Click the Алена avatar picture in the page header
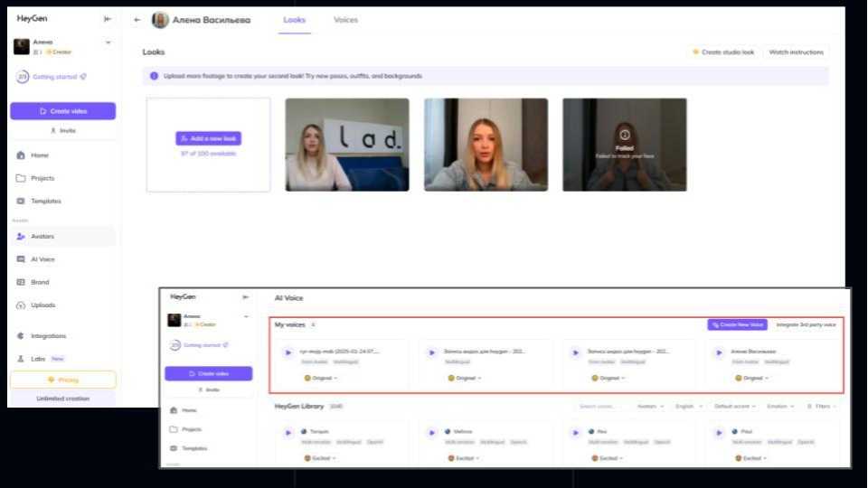The width and height of the screenshot is (868, 488). [x=161, y=20]
